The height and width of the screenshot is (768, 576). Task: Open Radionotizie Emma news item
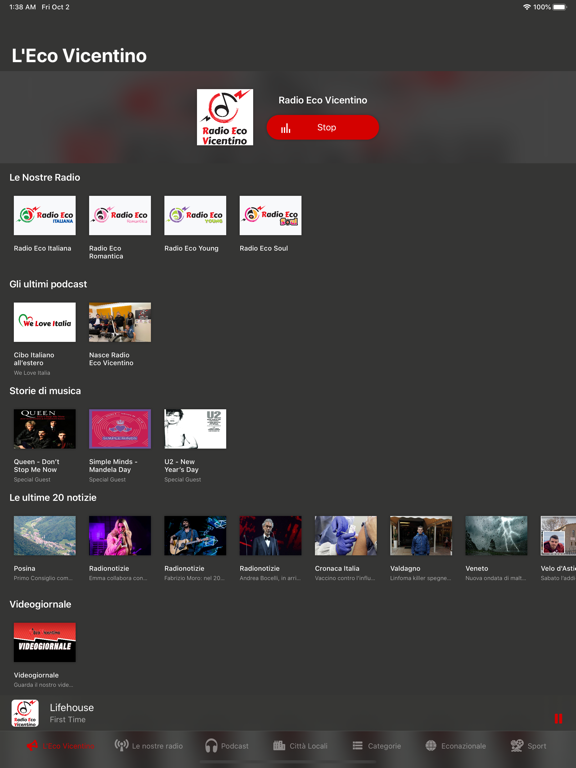coord(120,535)
